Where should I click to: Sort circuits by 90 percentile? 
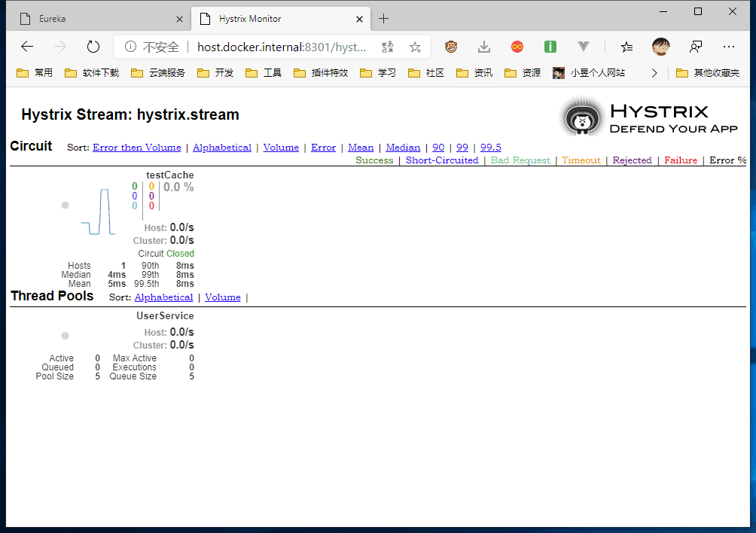(438, 148)
